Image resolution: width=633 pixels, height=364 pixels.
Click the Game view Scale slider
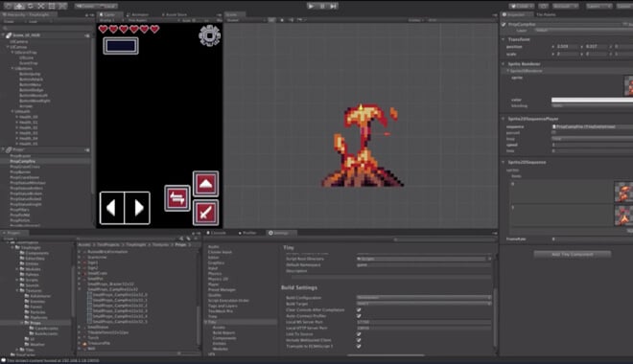(x=197, y=20)
